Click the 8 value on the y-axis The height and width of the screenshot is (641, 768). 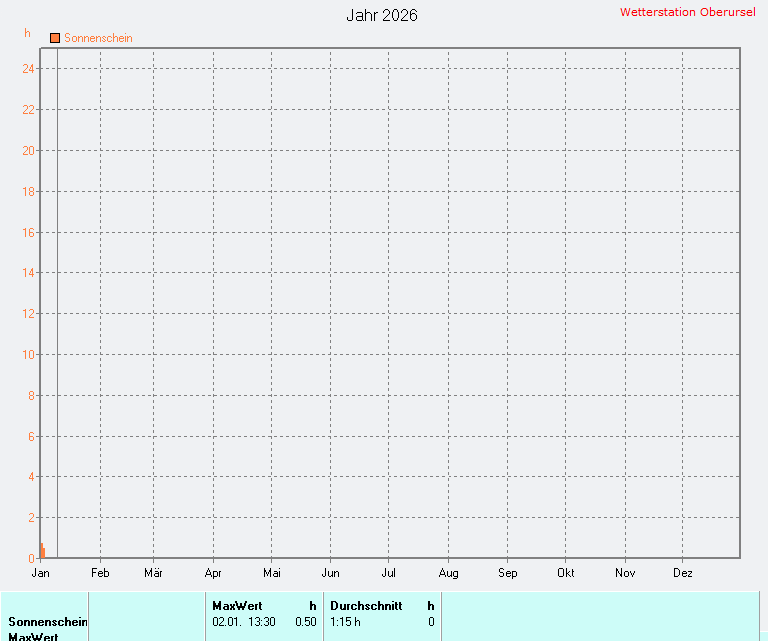click(x=31, y=396)
